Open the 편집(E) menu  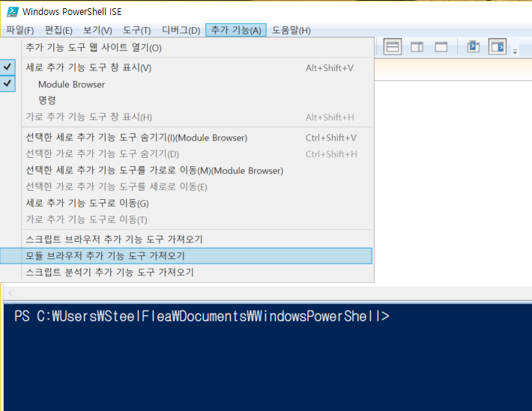click(x=58, y=30)
